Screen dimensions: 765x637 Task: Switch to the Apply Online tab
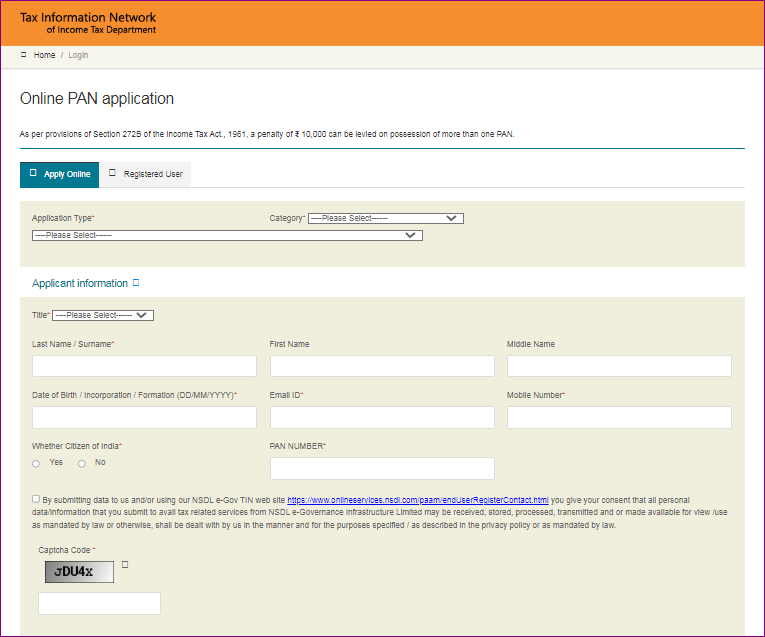pos(60,174)
